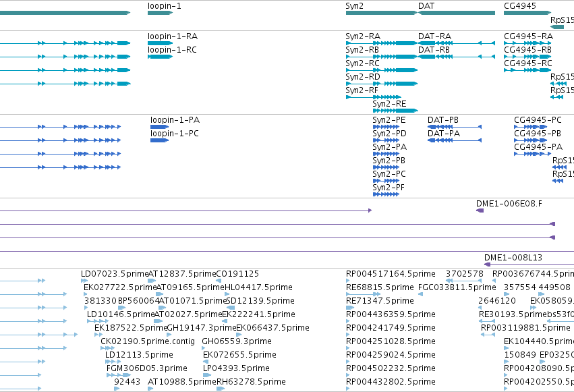Select the loopin-1-PA protein feature
The width and height of the screenshot is (574, 392).
(160, 127)
